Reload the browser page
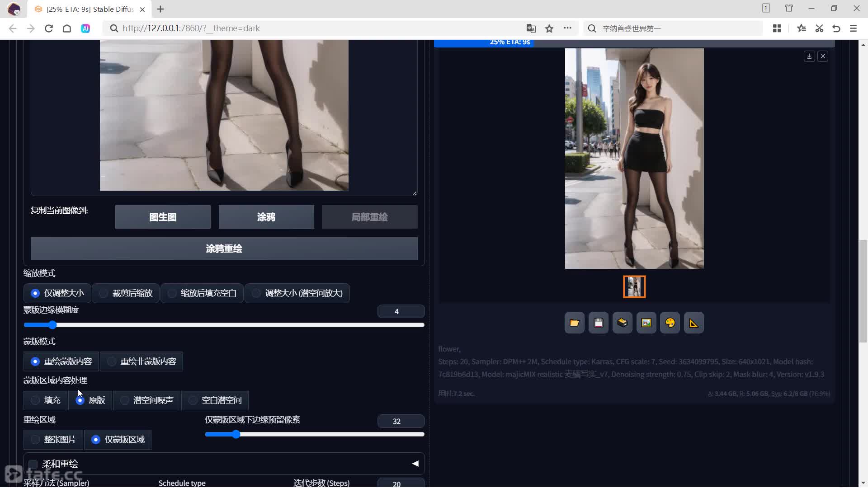 tap(49, 28)
